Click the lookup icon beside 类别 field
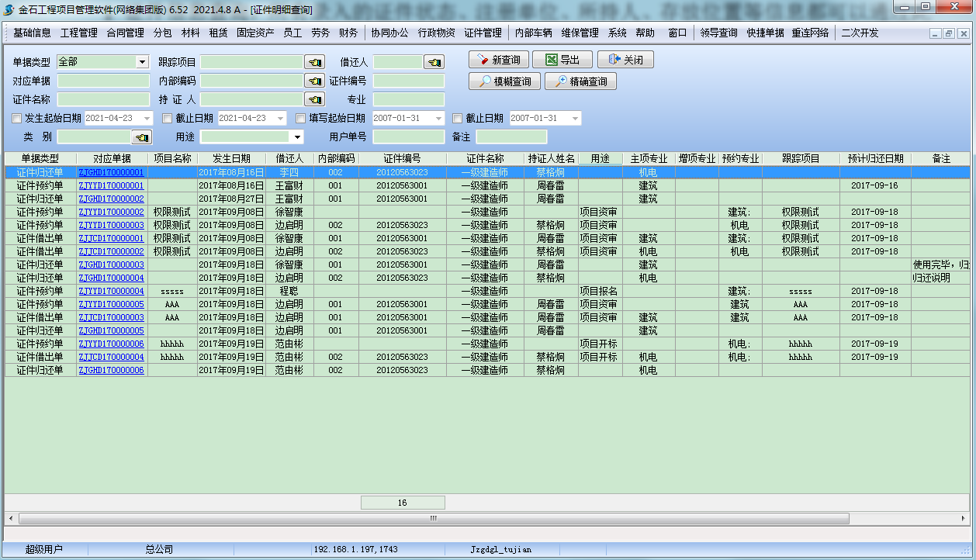This screenshot has width=976, height=560. [142, 137]
